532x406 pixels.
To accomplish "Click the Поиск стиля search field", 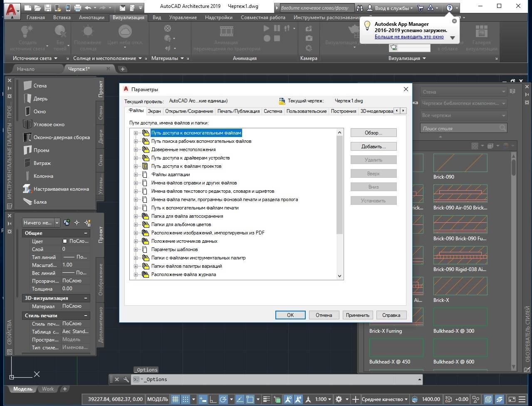I will (464, 128).
